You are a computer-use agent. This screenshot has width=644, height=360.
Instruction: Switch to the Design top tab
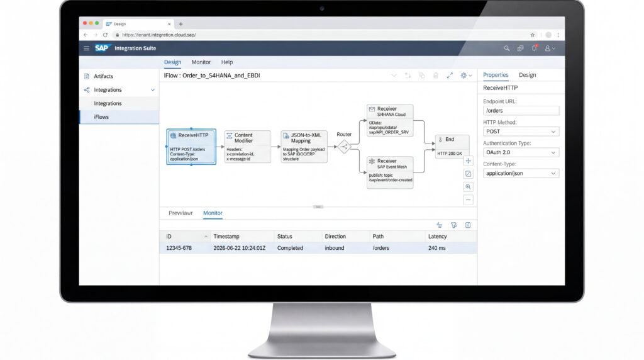172,62
